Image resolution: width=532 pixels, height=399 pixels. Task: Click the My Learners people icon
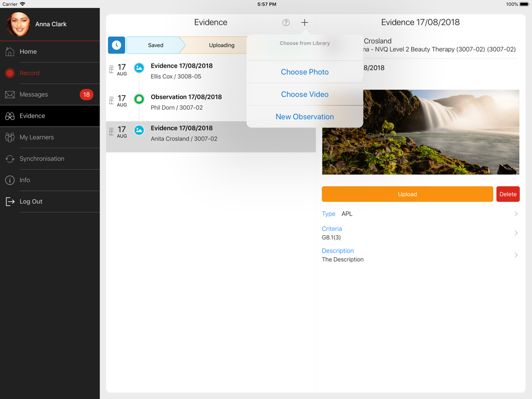(10, 137)
